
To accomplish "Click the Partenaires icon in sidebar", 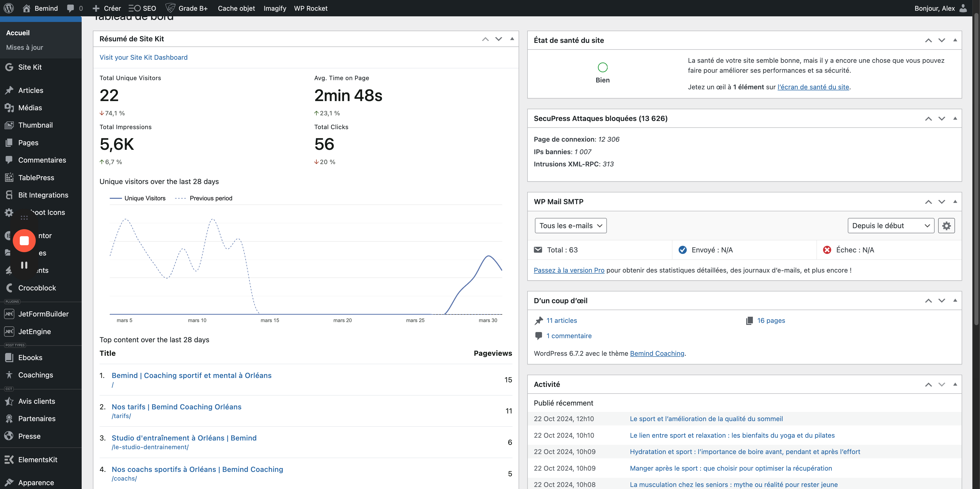I will click(9, 419).
